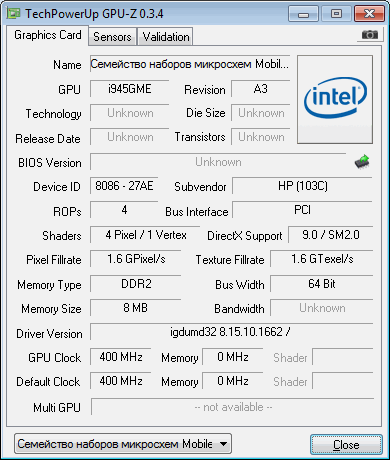
Task: Click the Default Clock row Memory 0 MHz field
Action: tap(233, 381)
